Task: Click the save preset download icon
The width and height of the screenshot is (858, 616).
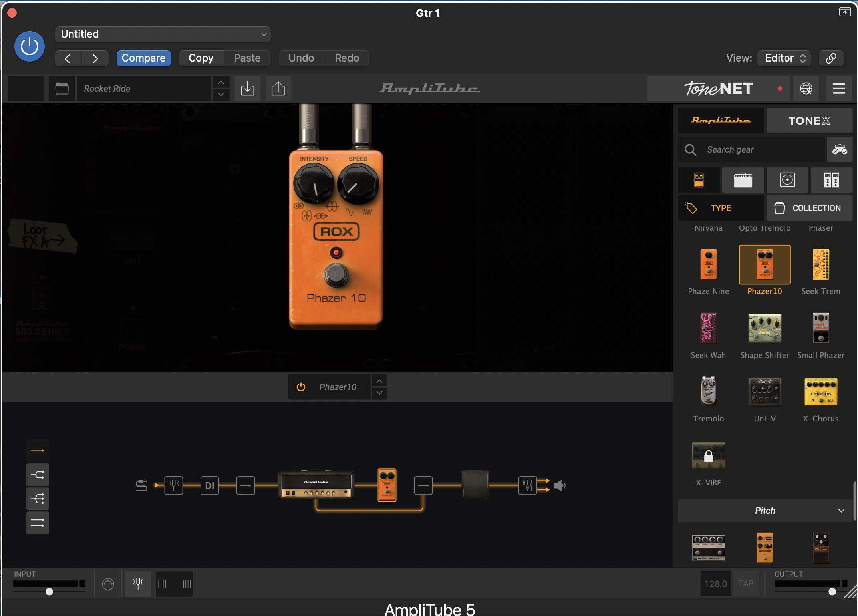Action: coord(247,88)
